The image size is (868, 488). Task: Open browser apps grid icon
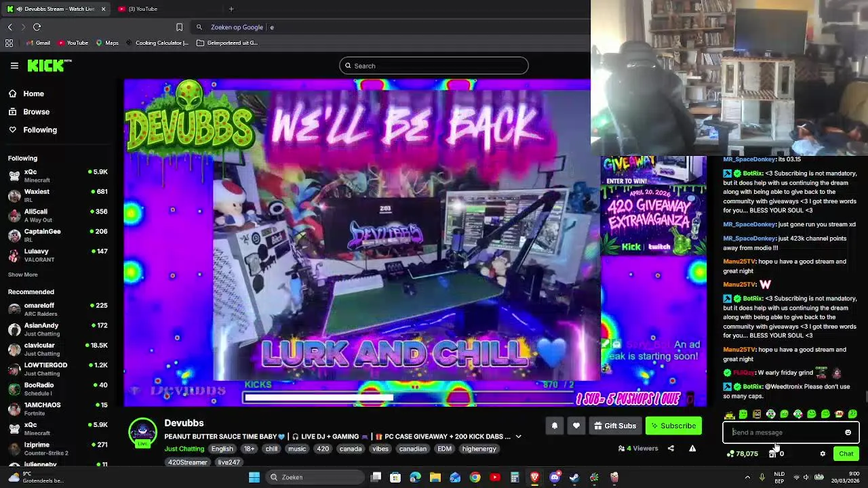coord(9,43)
